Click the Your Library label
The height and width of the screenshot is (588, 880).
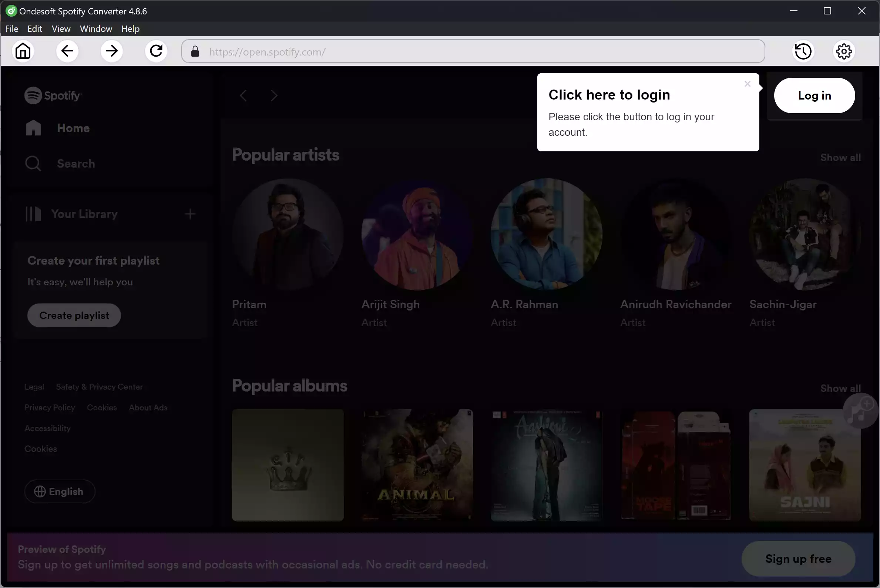click(84, 214)
